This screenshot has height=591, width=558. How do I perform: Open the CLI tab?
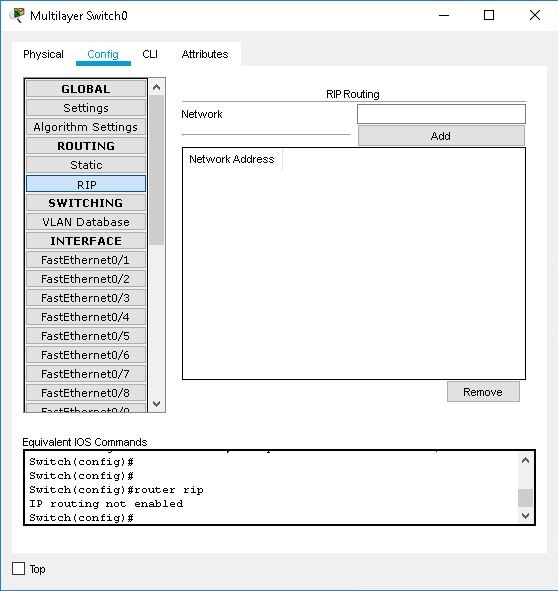pos(150,54)
